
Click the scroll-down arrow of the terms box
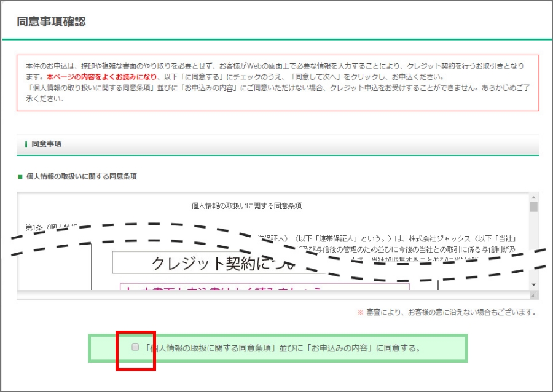coord(533,284)
